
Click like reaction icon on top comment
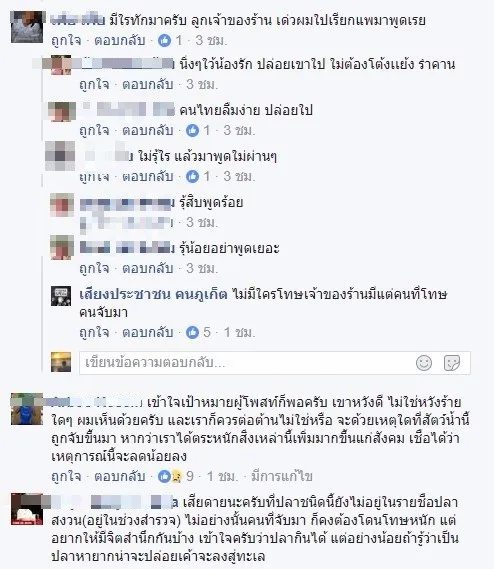click(x=164, y=40)
